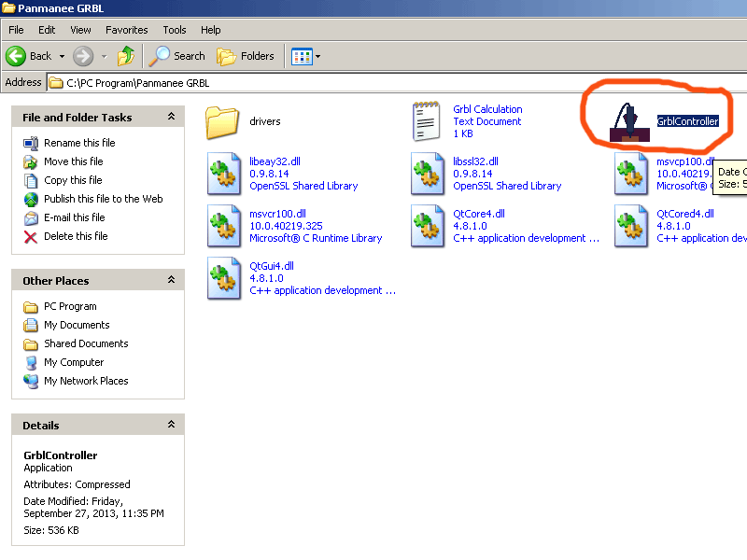Click the My Network Places icon
Viewport: 747px width, 560px height.
point(31,382)
